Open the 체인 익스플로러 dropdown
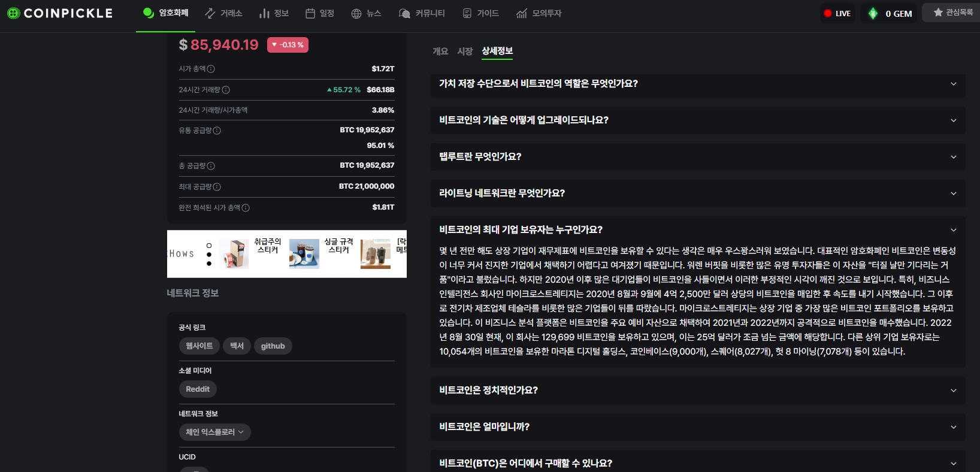The width and height of the screenshot is (980, 472). [x=214, y=432]
